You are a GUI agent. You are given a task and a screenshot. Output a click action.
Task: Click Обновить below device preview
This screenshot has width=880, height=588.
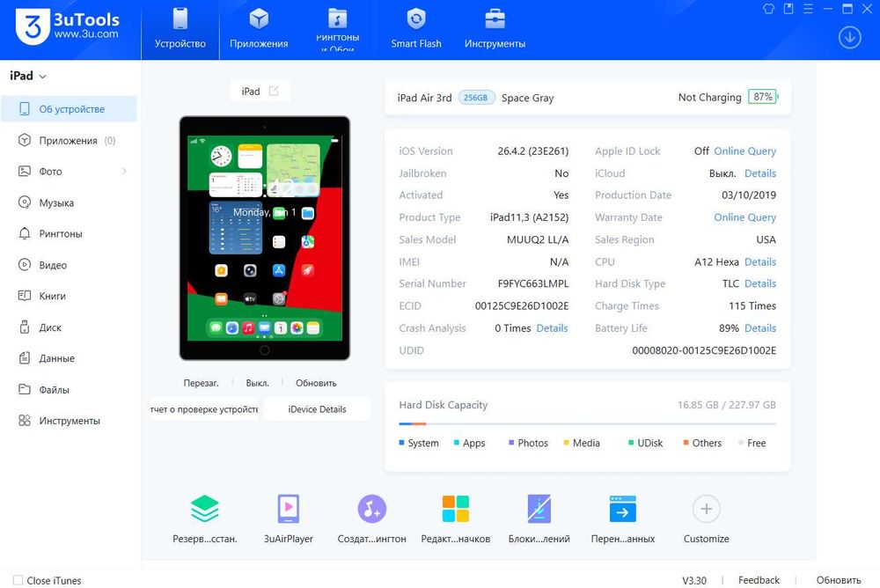coord(316,383)
